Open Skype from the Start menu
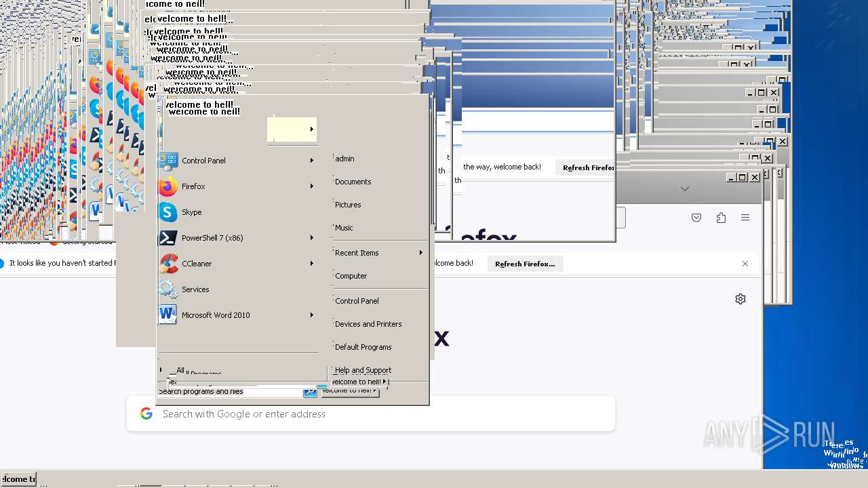Viewport: 868px width, 488px height. [237, 212]
